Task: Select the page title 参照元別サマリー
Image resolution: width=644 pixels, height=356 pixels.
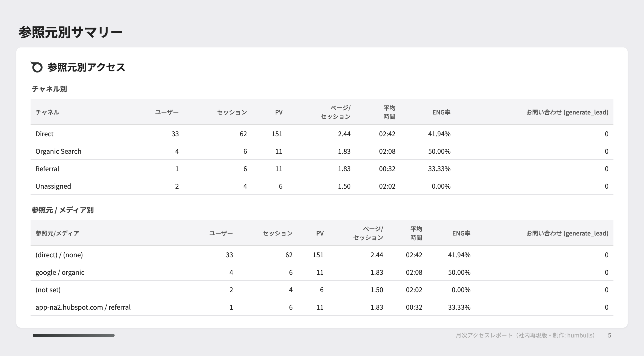Action: click(x=71, y=32)
